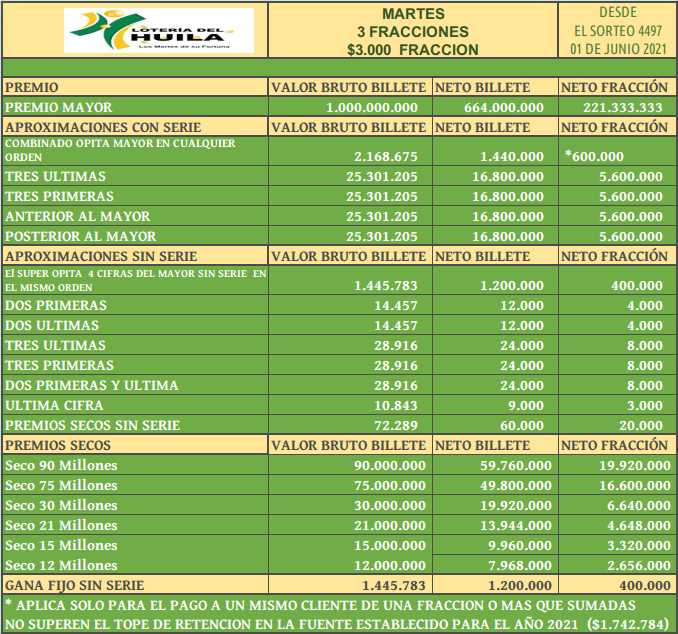Screen dimensions: 678x634
Task: Click 'PREMIOS SECOS' section header
Action: coord(58,445)
